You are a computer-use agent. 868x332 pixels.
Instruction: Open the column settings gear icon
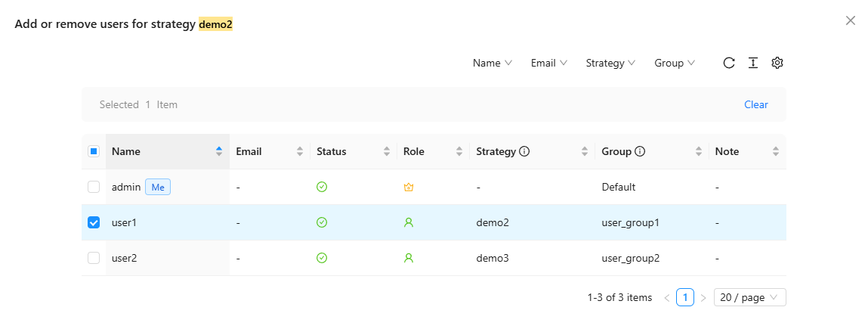(x=777, y=63)
